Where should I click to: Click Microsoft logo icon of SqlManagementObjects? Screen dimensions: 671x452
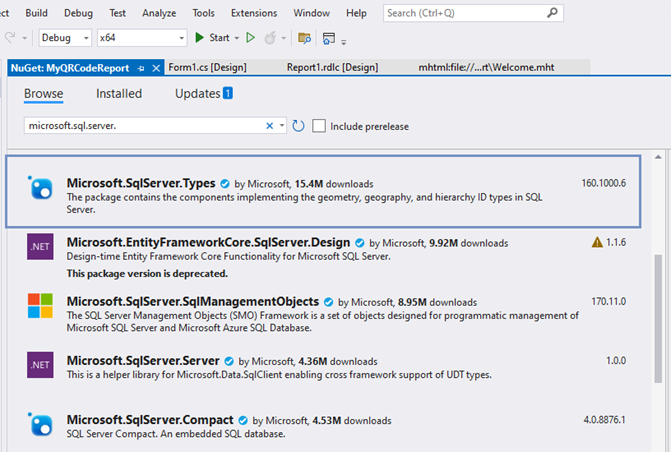(40, 306)
